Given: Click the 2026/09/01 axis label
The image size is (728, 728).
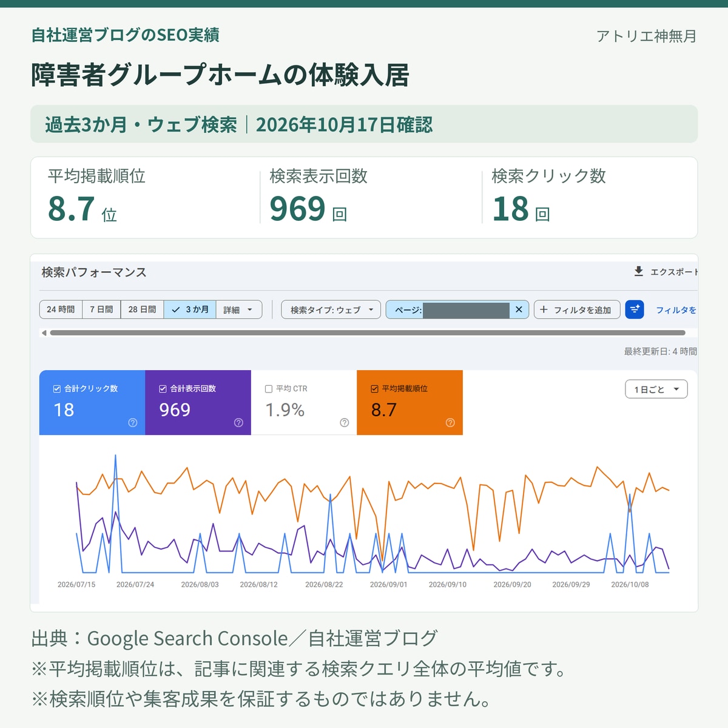Looking at the screenshot, I should [x=389, y=585].
